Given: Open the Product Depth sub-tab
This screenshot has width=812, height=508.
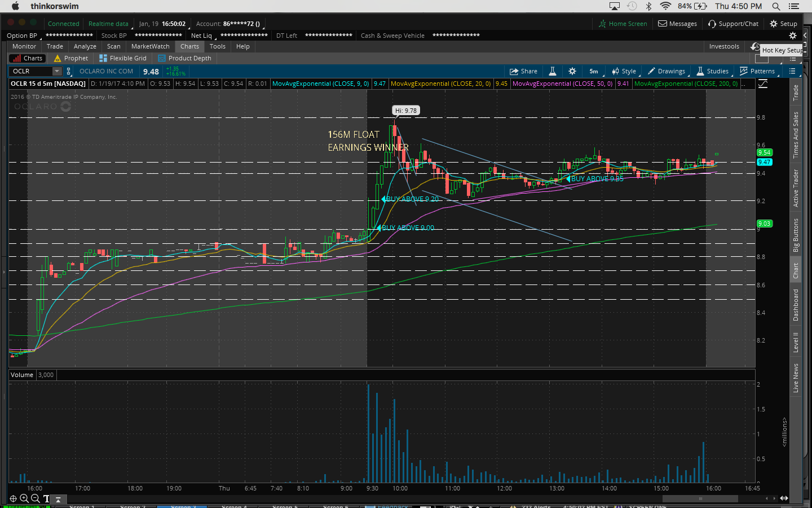Looking at the screenshot, I should (x=184, y=58).
